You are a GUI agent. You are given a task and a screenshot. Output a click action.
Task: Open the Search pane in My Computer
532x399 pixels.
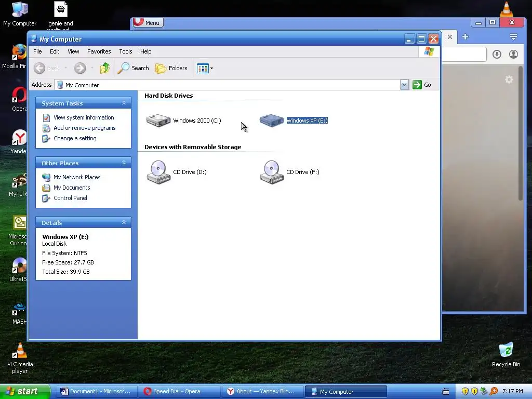coord(133,68)
